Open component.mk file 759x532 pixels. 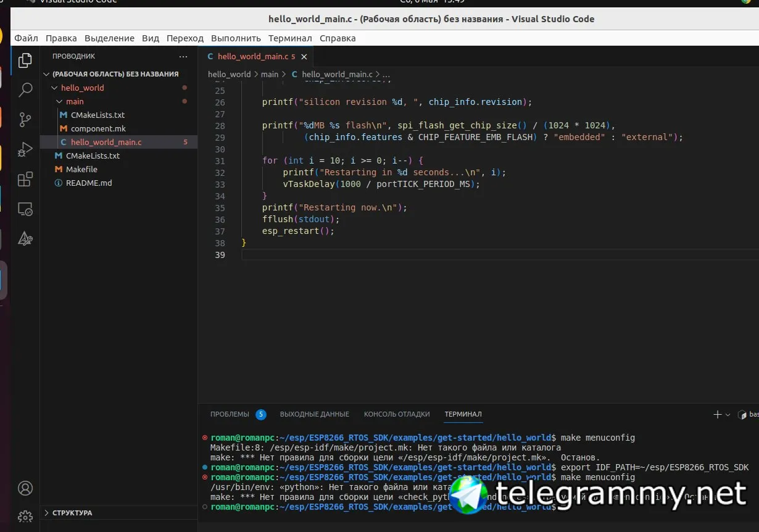click(x=98, y=128)
